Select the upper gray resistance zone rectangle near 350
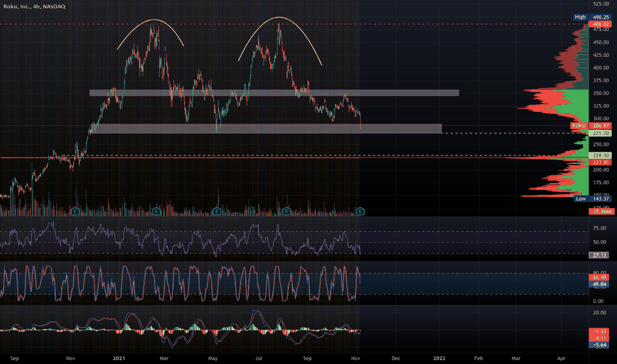617x364 pixels. 274,93
